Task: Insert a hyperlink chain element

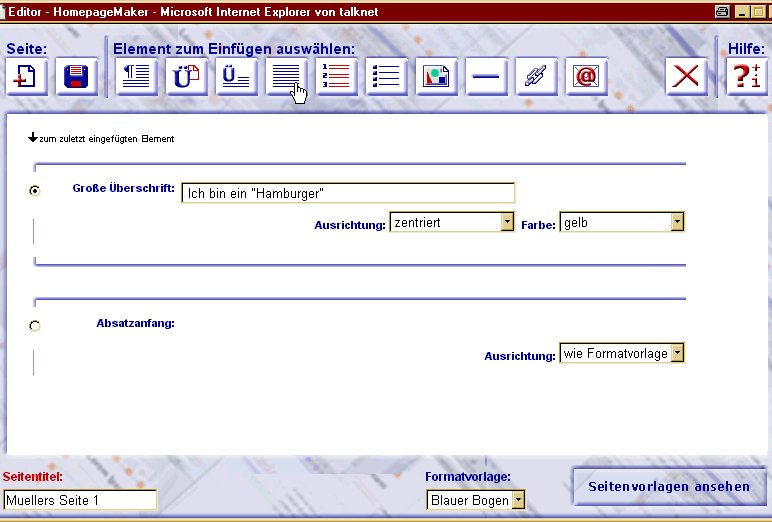Action: (x=537, y=78)
